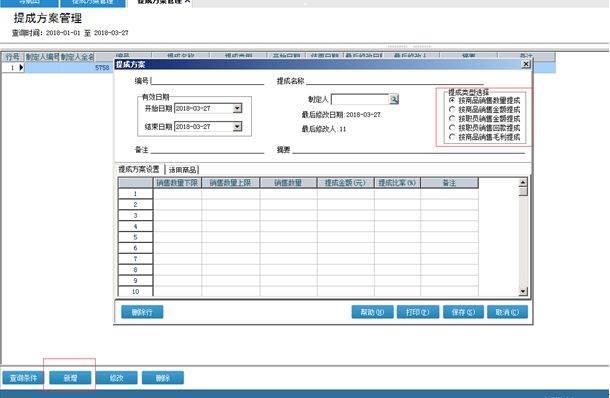610x398 pixels.
Task: Switch to the 适用商品 tab
Action: 182,170
